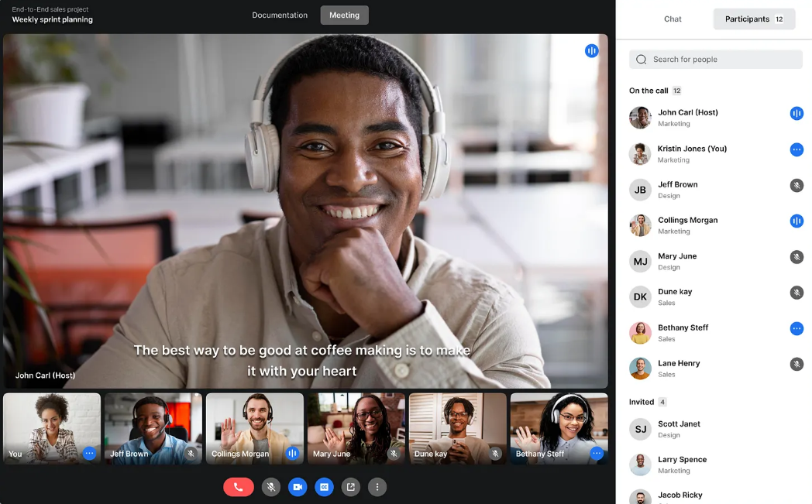Click Jeff Brown's muted mic icon in list
This screenshot has width=812, height=504.
pyautogui.click(x=797, y=186)
